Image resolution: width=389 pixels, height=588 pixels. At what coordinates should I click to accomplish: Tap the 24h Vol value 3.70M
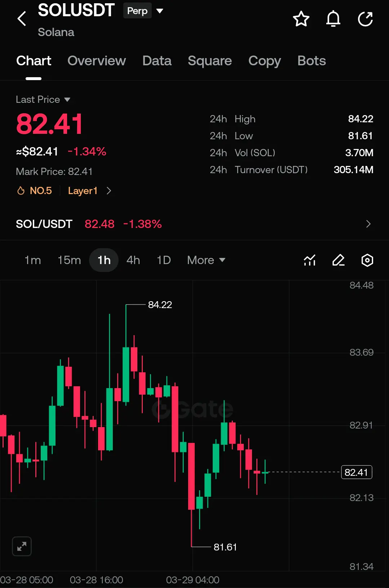point(359,153)
